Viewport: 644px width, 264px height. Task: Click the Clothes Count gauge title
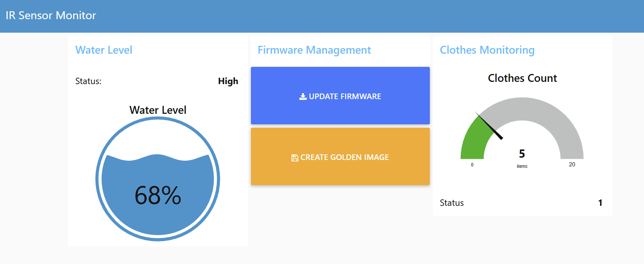522,78
